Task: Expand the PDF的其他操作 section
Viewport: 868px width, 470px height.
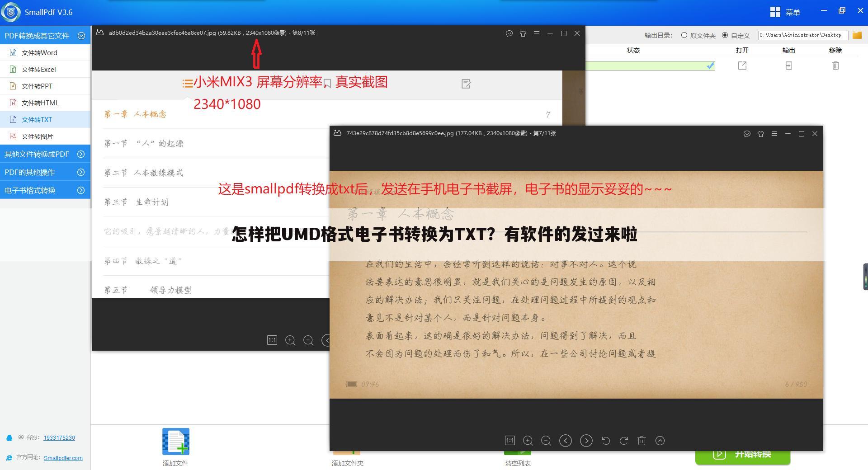Action: click(81, 172)
